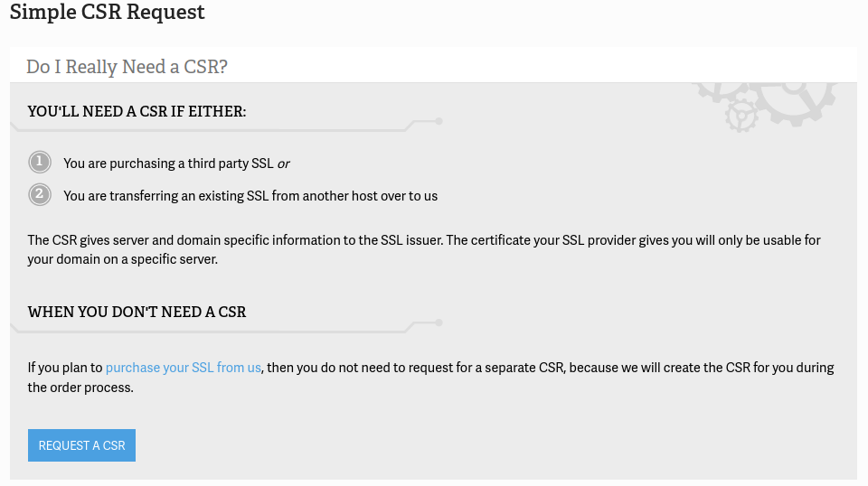Click the WHEN YOU DON'T NEED A CSR heading
This screenshot has height=486, width=868.
point(137,312)
